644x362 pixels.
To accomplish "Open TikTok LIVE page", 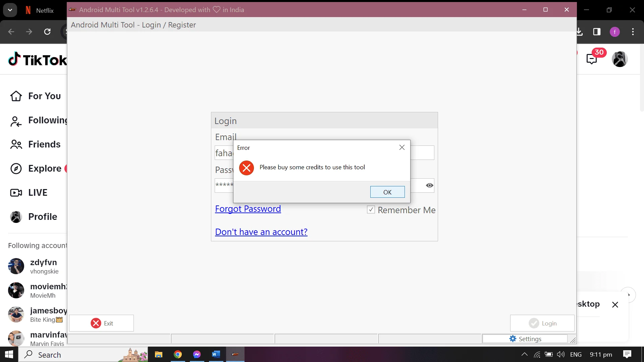I will pos(29,193).
